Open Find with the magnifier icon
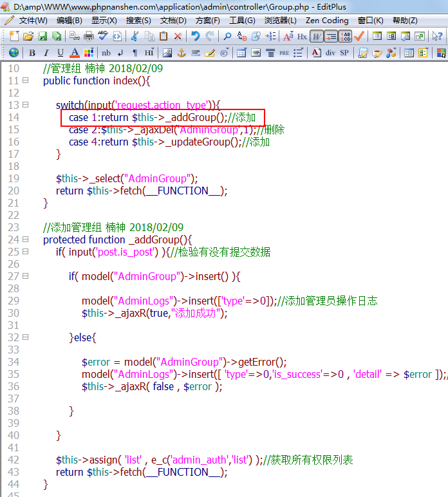448x497 pixels. [x=227, y=36]
